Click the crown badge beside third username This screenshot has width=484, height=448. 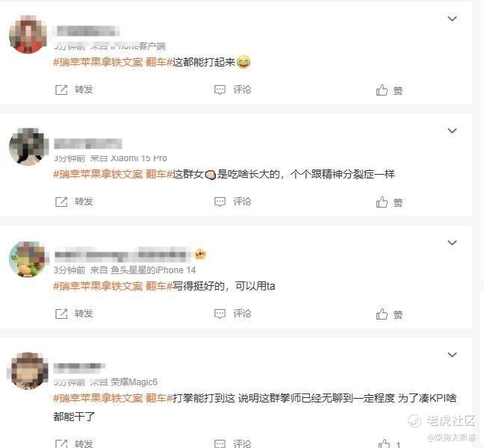[201, 254]
